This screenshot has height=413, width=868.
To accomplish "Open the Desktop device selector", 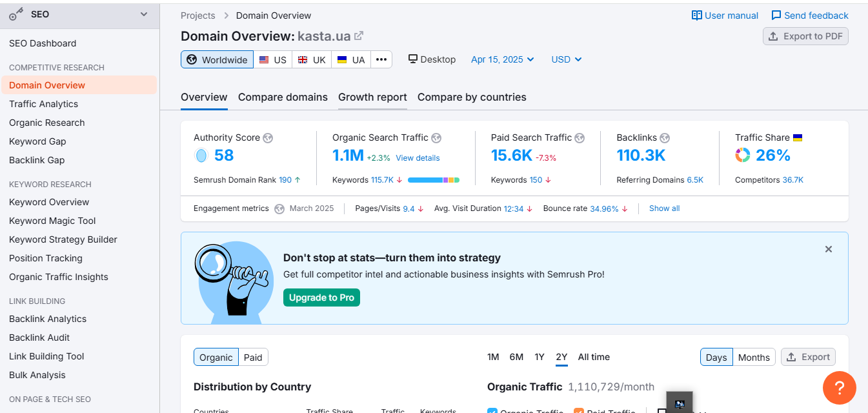I will click(432, 59).
